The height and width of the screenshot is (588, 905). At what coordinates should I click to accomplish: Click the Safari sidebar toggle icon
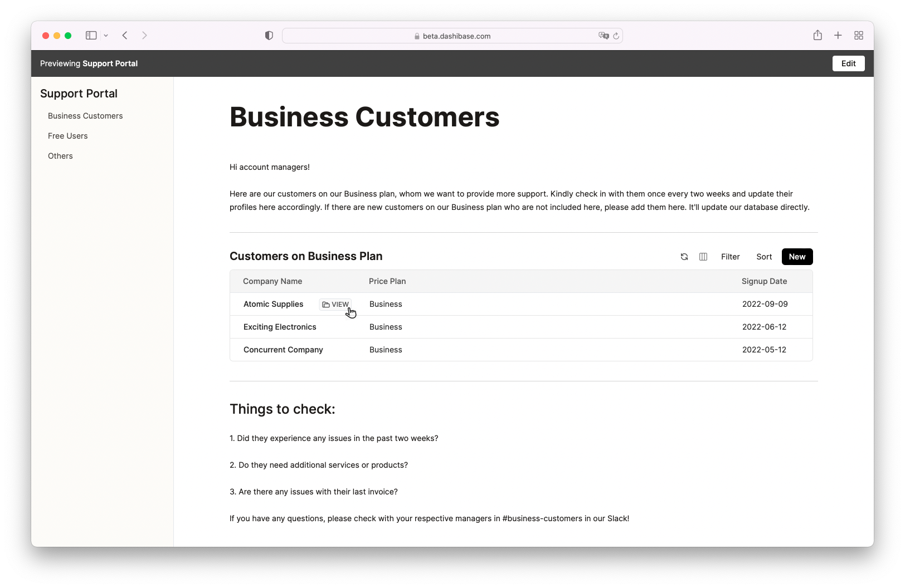pos(91,36)
